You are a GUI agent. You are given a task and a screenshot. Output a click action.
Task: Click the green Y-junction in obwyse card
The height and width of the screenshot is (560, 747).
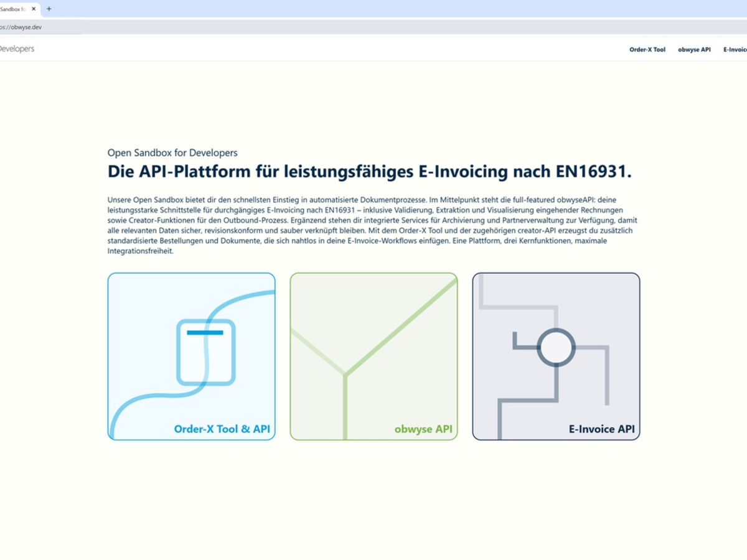(345, 375)
